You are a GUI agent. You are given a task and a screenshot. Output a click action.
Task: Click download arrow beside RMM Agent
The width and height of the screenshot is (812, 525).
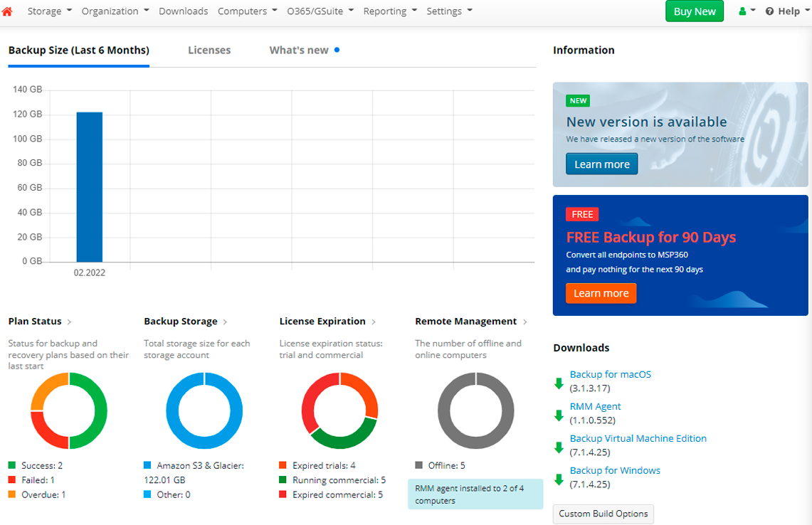tap(559, 415)
